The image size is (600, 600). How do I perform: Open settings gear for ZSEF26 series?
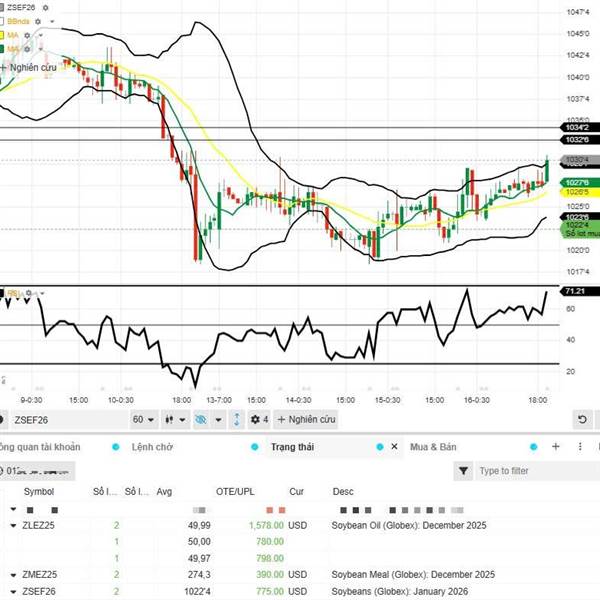[x=45, y=7]
